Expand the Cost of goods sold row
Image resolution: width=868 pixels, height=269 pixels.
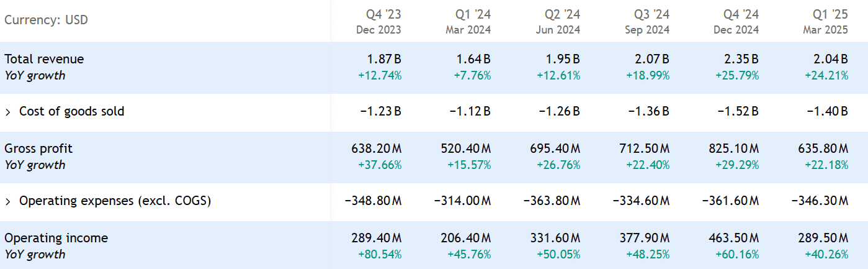(8, 112)
